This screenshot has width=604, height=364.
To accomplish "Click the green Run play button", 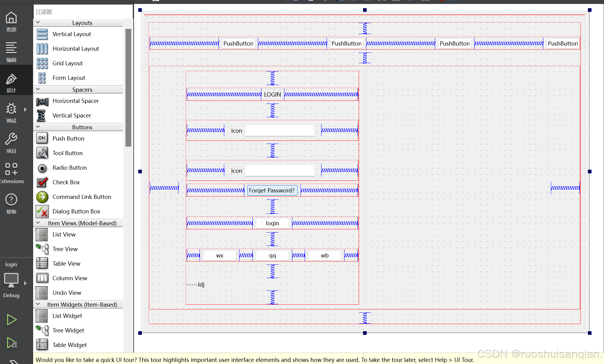I will tap(12, 320).
